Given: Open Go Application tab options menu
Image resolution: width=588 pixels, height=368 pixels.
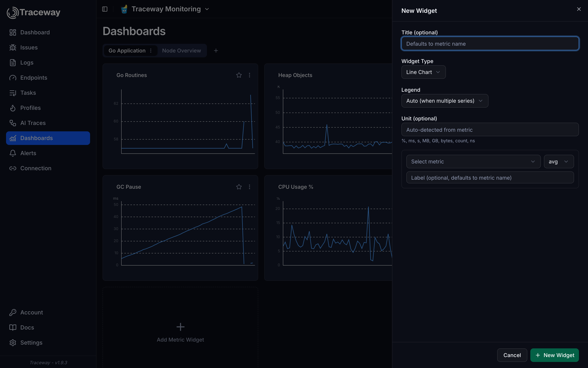Looking at the screenshot, I should (x=151, y=51).
